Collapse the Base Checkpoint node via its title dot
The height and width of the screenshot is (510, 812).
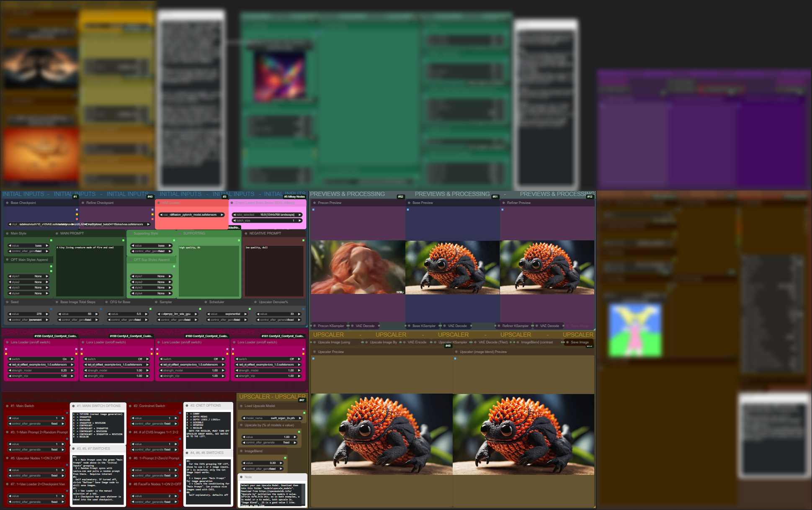coord(7,203)
